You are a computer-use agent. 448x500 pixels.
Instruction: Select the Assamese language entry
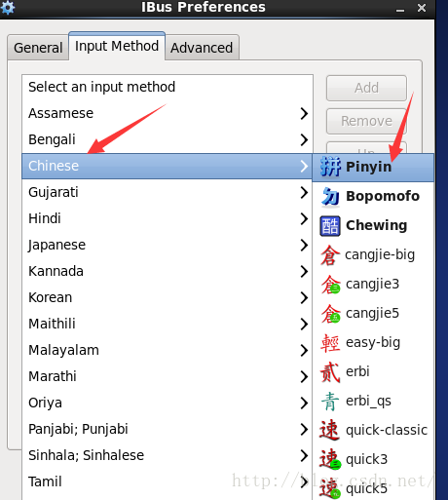[168, 113]
